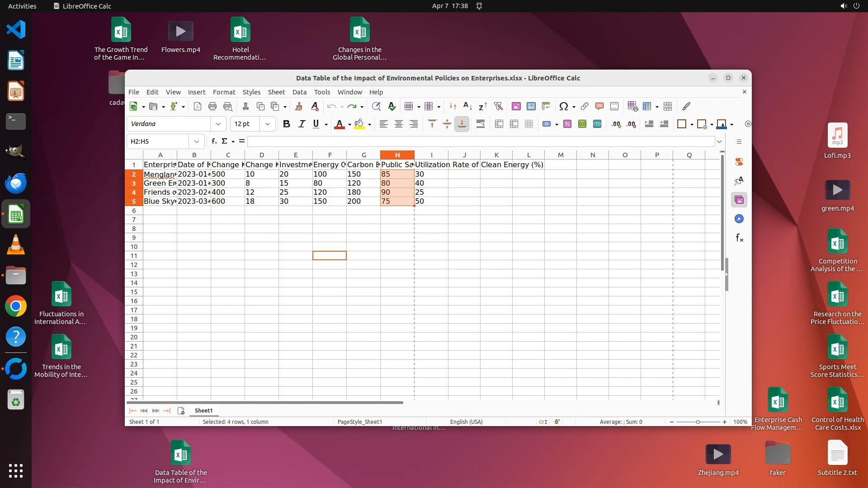Open the 12 pt font size dropdown
This screenshot has width=868, height=488.
pos(268,124)
